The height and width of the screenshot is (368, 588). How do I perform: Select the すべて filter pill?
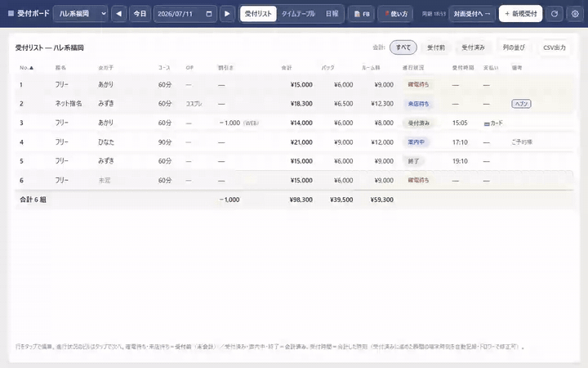pyautogui.click(x=403, y=47)
